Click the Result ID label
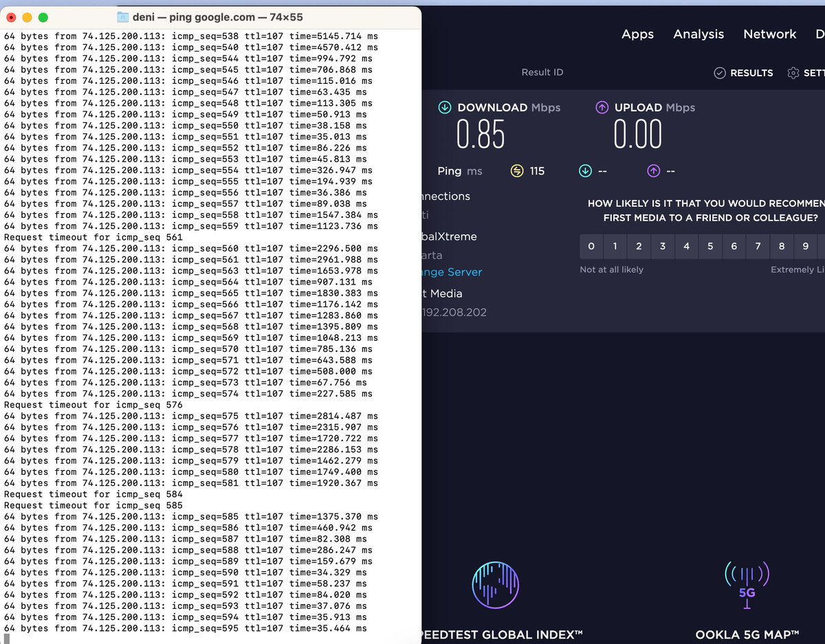 tap(542, 72)
